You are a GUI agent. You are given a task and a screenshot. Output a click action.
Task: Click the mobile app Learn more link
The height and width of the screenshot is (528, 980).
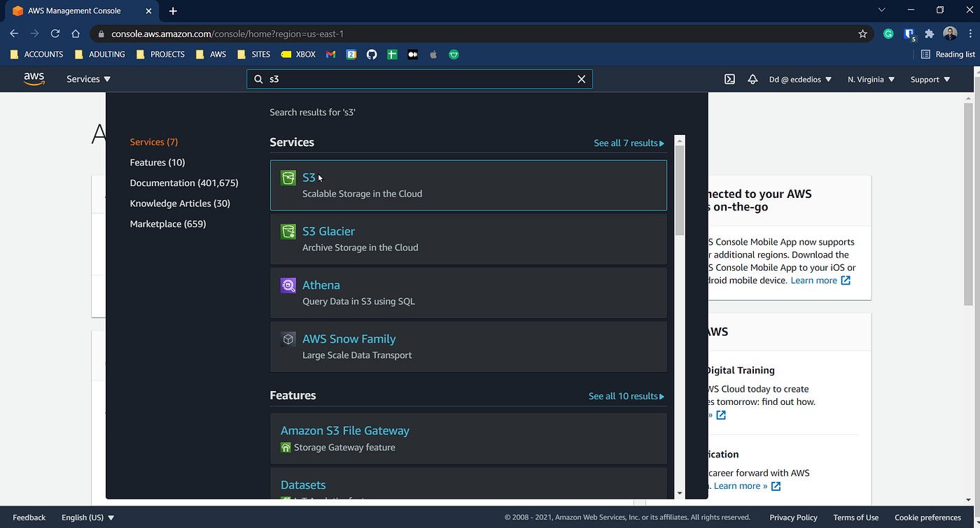point(820,280)
